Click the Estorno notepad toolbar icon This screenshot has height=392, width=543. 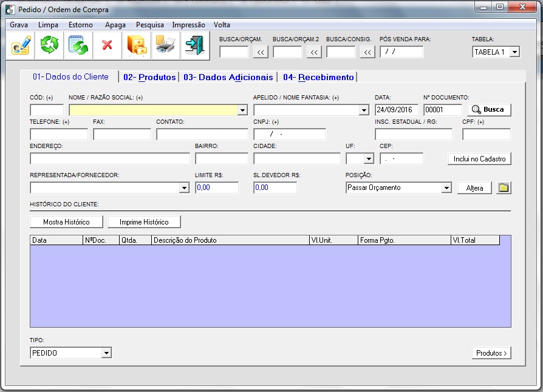tap(78, 46)
